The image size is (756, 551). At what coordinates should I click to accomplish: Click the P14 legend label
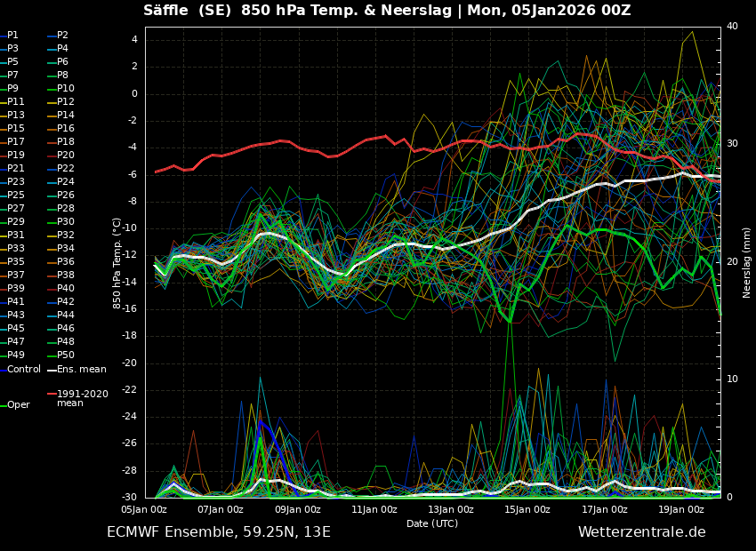66,116
